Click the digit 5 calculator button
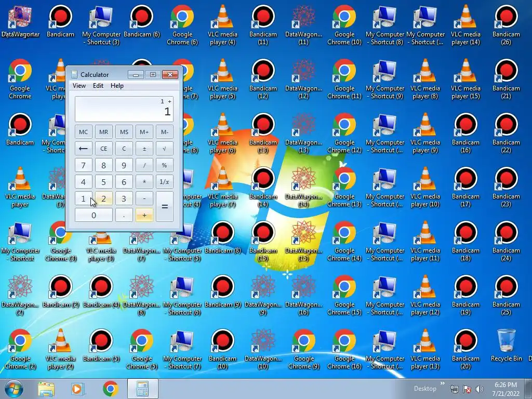 [104, 182]
